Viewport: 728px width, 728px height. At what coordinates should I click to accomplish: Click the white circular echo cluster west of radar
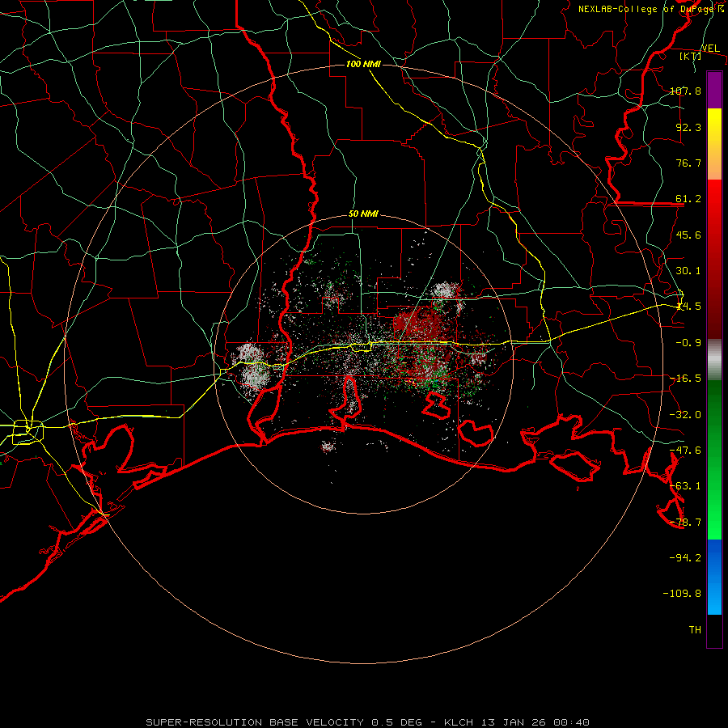252,366
